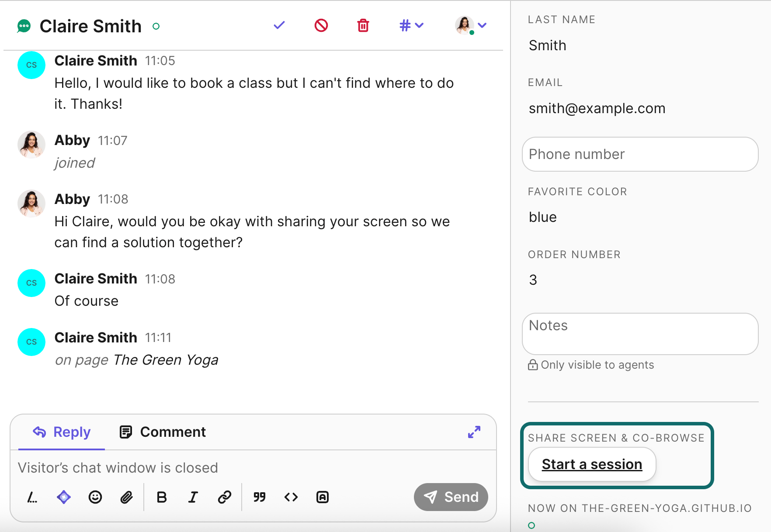771x532 pixels.
Task: Open the agent avatar assignment dropdown
Action: [x=471, y=25]
